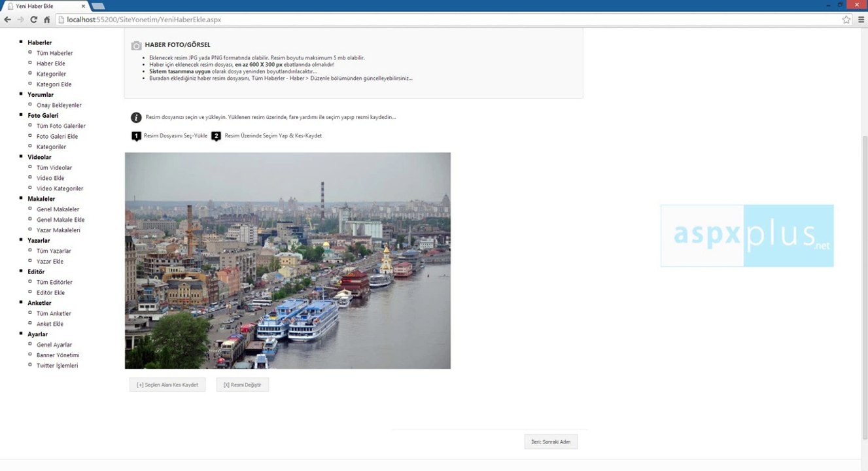Open Yazar Ekle link
The image size is (868, 471).
50,262
